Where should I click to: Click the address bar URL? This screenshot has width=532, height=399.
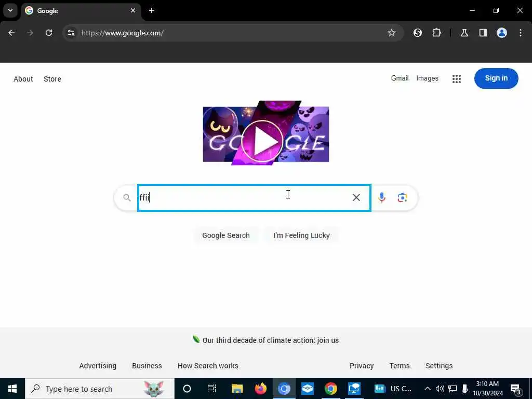pyautogui.click(x=123, y=33)
